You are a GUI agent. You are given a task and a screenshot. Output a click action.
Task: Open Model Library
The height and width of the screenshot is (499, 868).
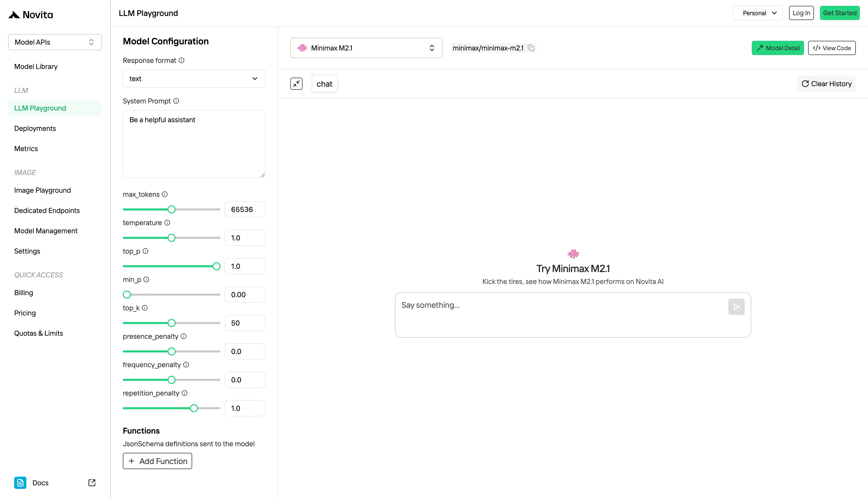pyautogui.click(x=36, y=66)
